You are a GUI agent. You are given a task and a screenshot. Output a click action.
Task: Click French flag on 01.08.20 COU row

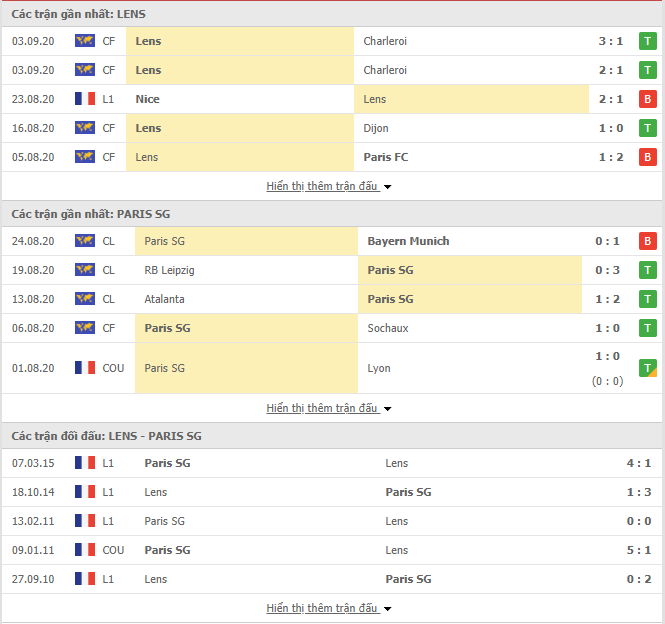[85, 368]
